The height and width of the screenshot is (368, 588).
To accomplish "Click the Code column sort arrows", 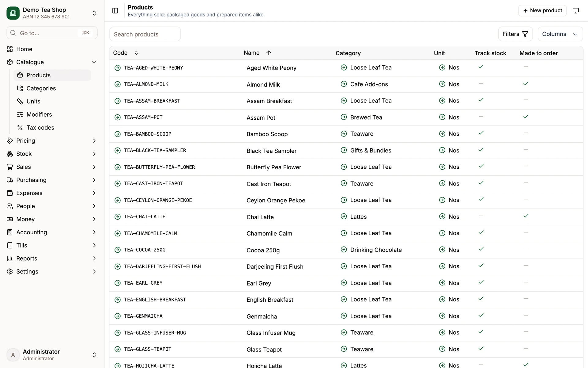I will (x=136, y=53).
